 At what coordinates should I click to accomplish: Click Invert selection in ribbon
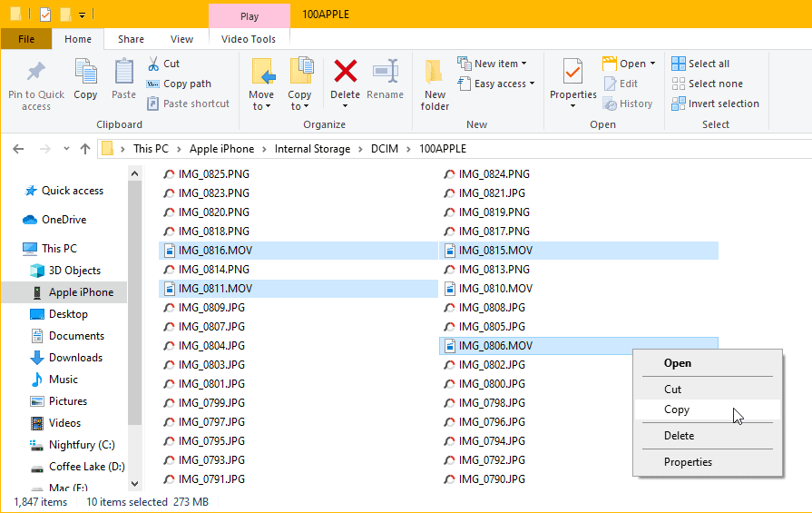tap(715, 104)
